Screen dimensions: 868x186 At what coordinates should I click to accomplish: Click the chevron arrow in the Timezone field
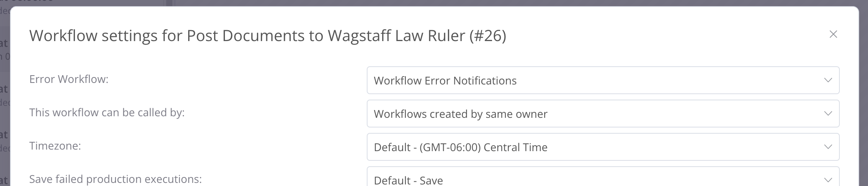(x=828, y=147)
